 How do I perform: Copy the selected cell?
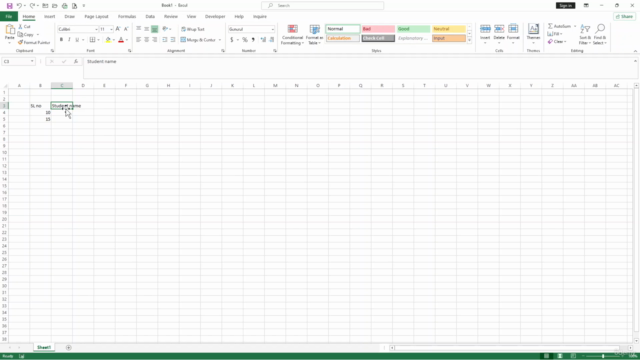26,34
